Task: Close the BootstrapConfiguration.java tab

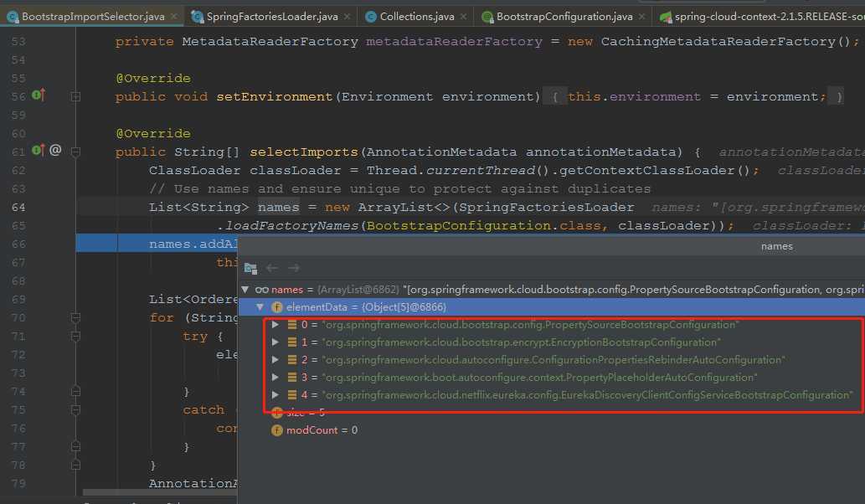Action: coord(641,17)
